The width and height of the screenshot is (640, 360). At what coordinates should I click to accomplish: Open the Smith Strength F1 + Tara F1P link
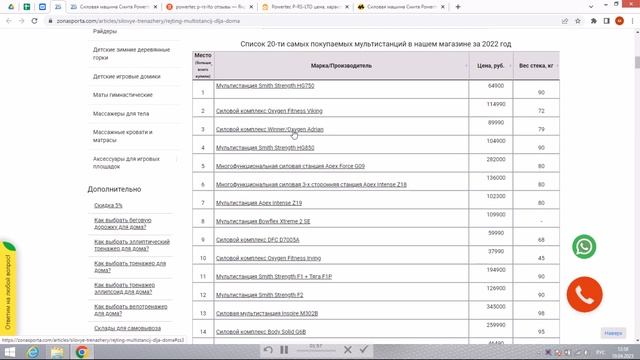[274, 276]
